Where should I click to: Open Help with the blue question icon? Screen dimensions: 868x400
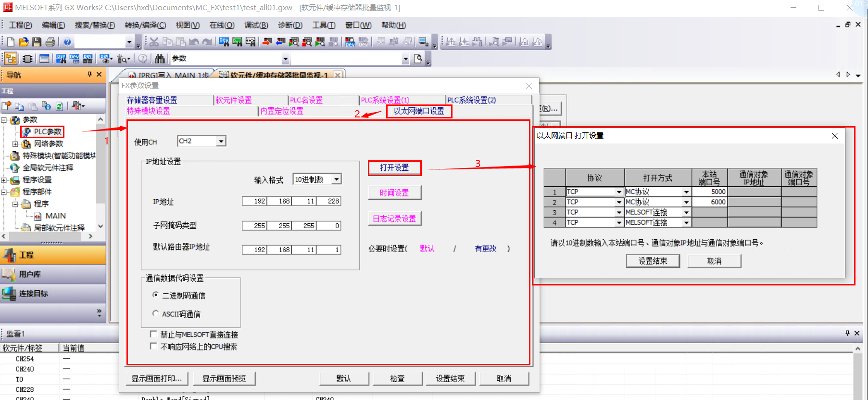[x=67, y=42]
